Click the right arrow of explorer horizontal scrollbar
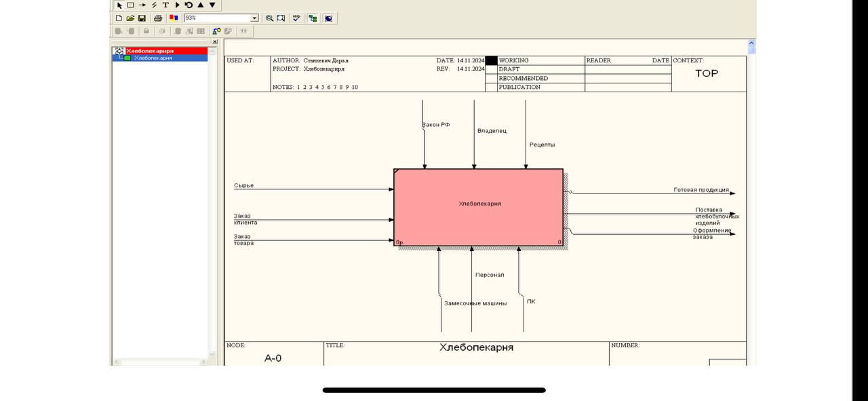868x401 pixels. 204,362
